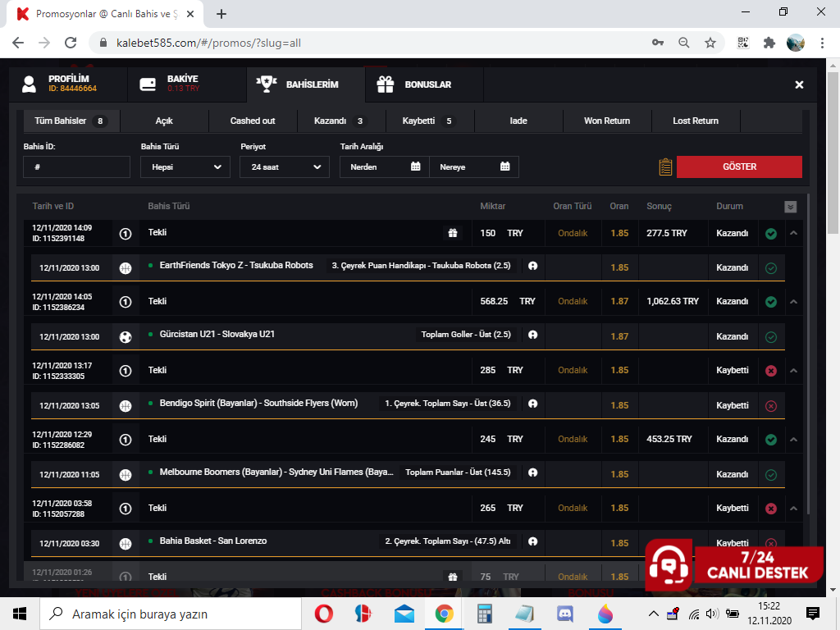Open the Windows Start menu

[20, 614]
